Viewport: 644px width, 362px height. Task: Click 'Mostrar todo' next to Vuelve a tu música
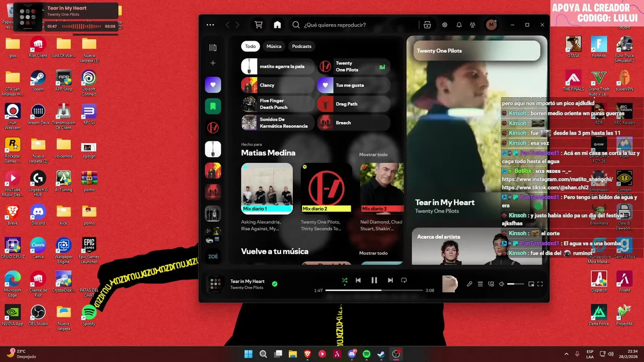pyautogui.click(x=373, y=253)
